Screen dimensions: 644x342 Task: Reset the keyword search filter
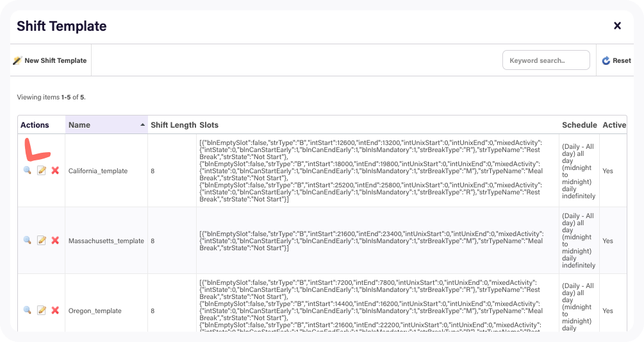pyautogui.click(x=616, y=60)
